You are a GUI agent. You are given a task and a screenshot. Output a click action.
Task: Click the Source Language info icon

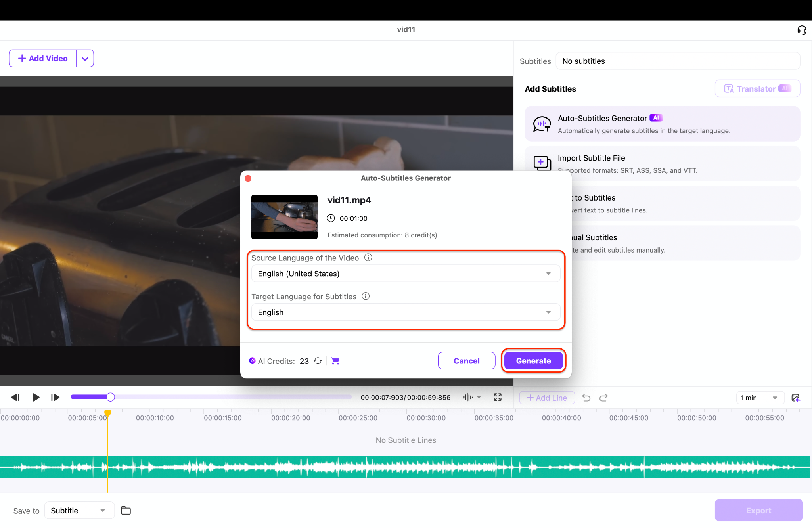(x=368, y=258)
